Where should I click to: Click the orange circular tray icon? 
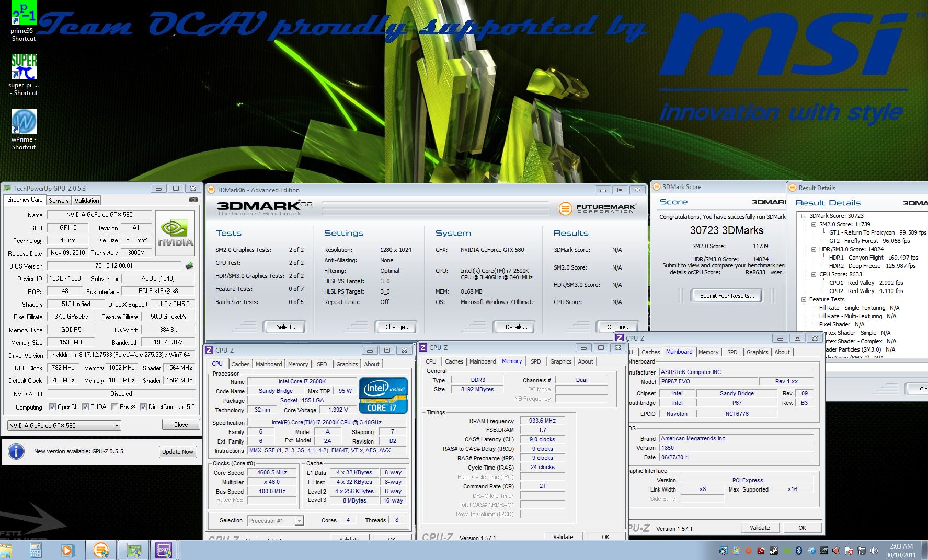tap(748, 551)
